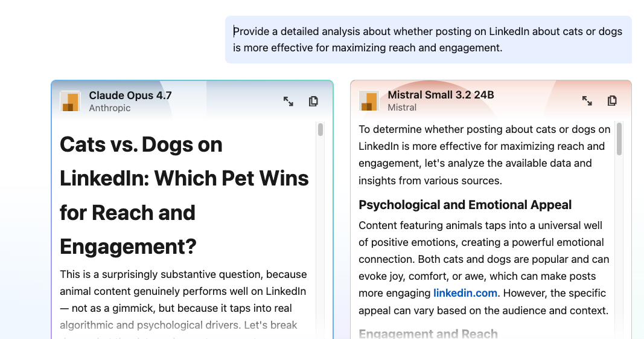Click Mistral's introductory paragraph text
Image resolution: width=644 pixels, height=339 pixels.
point(484,155)
